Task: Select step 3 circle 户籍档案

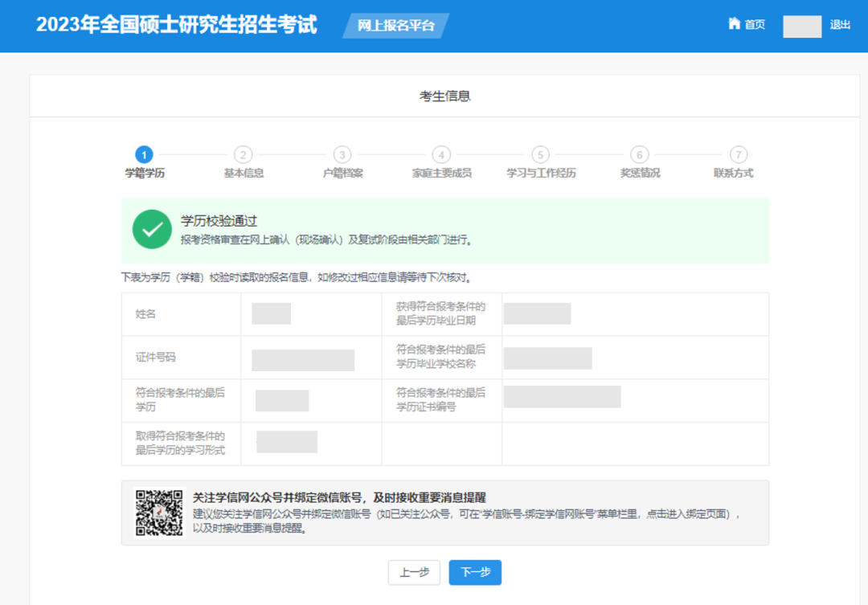Action: pyautogui.click(x=342, y=155)
